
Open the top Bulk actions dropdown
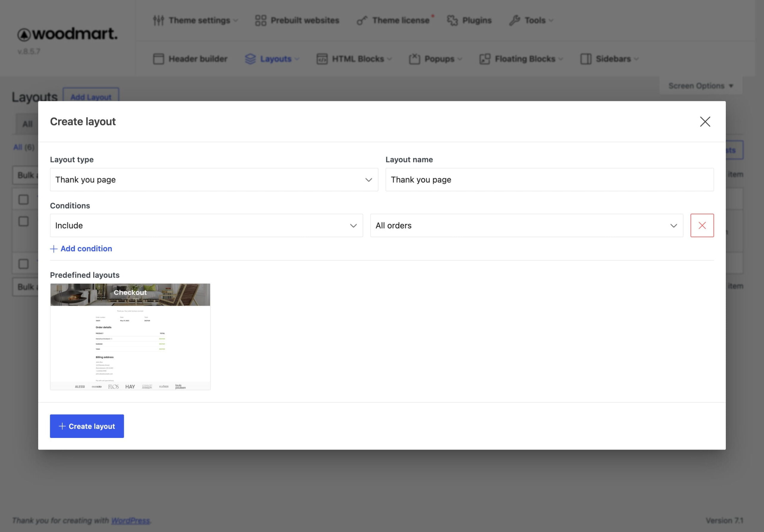[26, 175]
